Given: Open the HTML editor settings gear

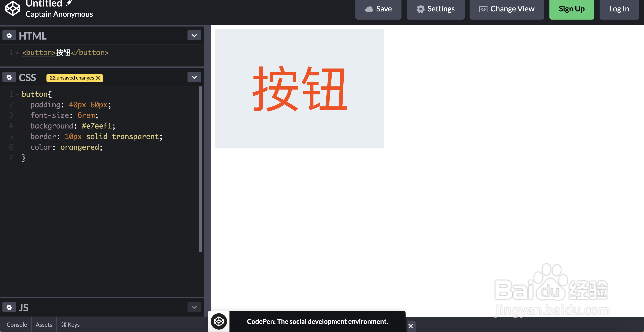Looking at the screenshot, I should click(x=9, y=35).
